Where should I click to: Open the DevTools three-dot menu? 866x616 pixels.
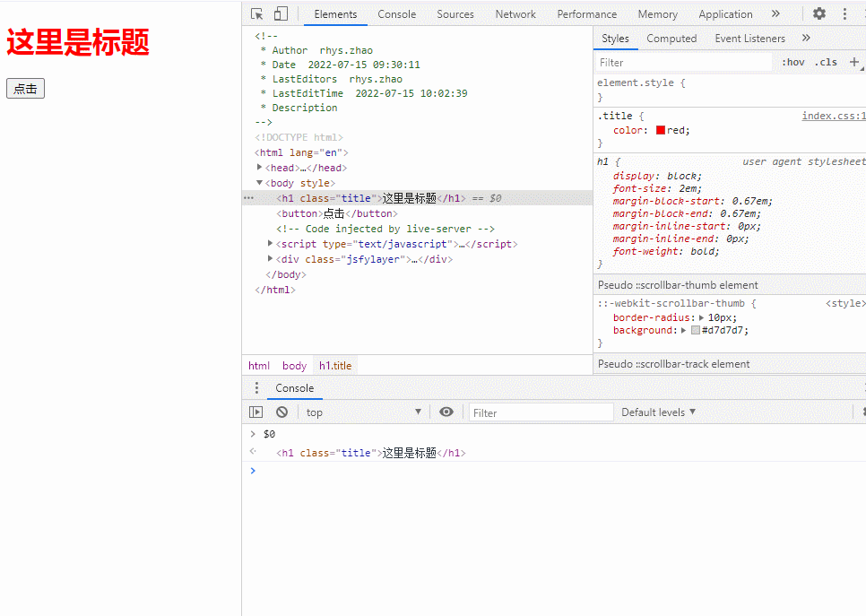[844, 13]
